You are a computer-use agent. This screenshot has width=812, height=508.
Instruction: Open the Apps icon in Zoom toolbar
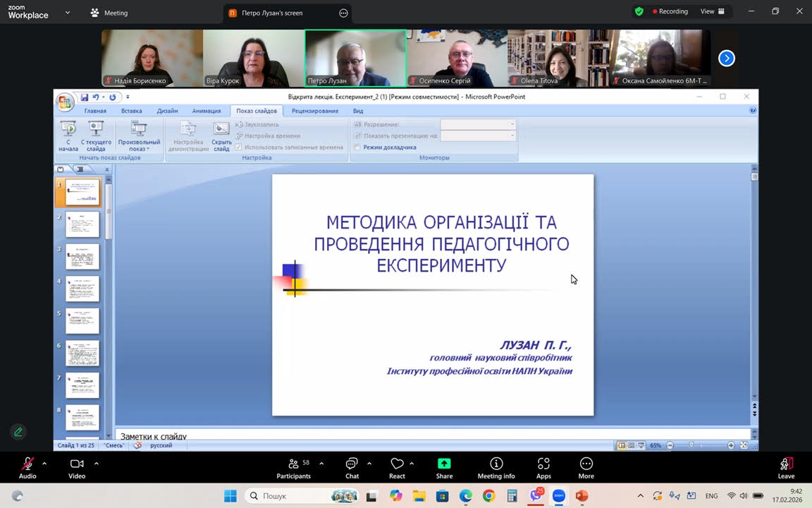click(543, 464)
